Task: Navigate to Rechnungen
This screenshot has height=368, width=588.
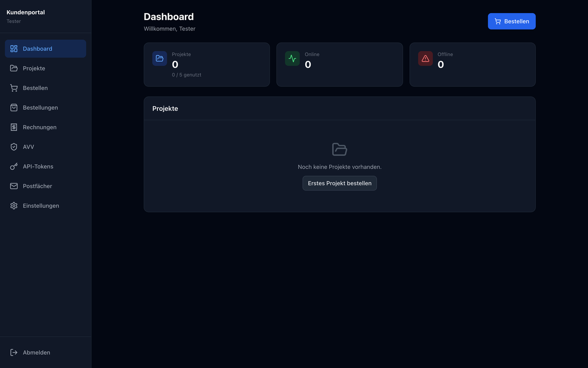Action: (x=46, y=127)
